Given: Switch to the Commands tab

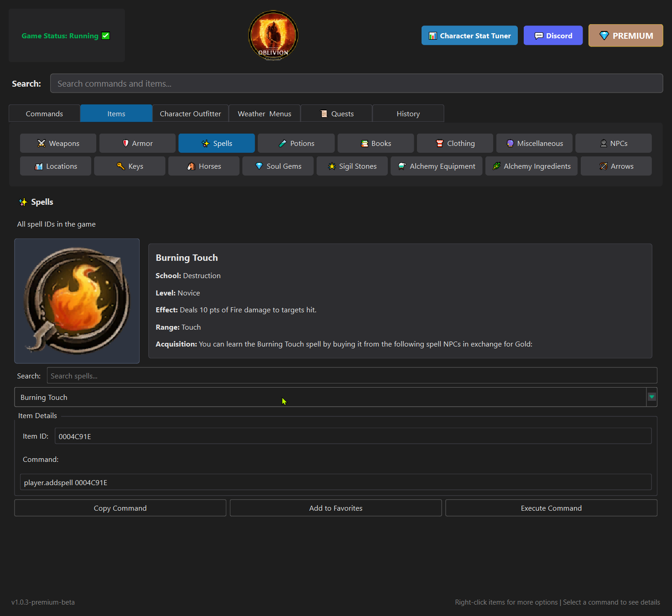Looking at the screenshot, I should [44, 114].
